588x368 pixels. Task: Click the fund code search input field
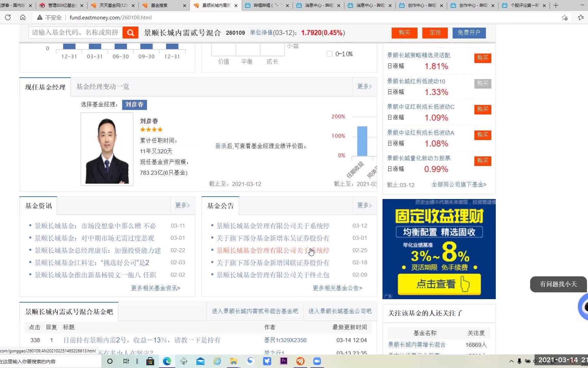click(76, 32)
